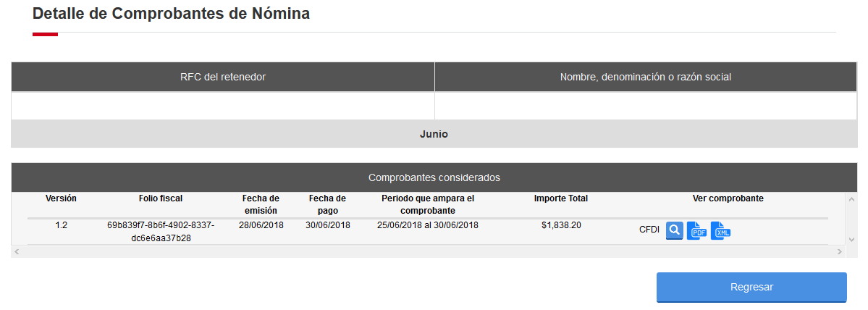Click the table's vertical scrollbar down arrow
868x310 pixels.
click(851, 240)
